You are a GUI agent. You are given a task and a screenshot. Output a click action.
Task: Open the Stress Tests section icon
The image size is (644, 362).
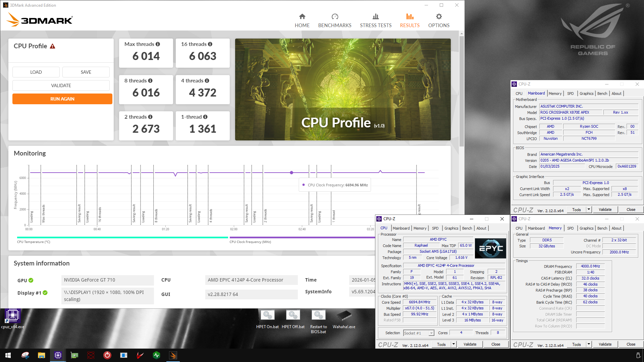(376, 16)
